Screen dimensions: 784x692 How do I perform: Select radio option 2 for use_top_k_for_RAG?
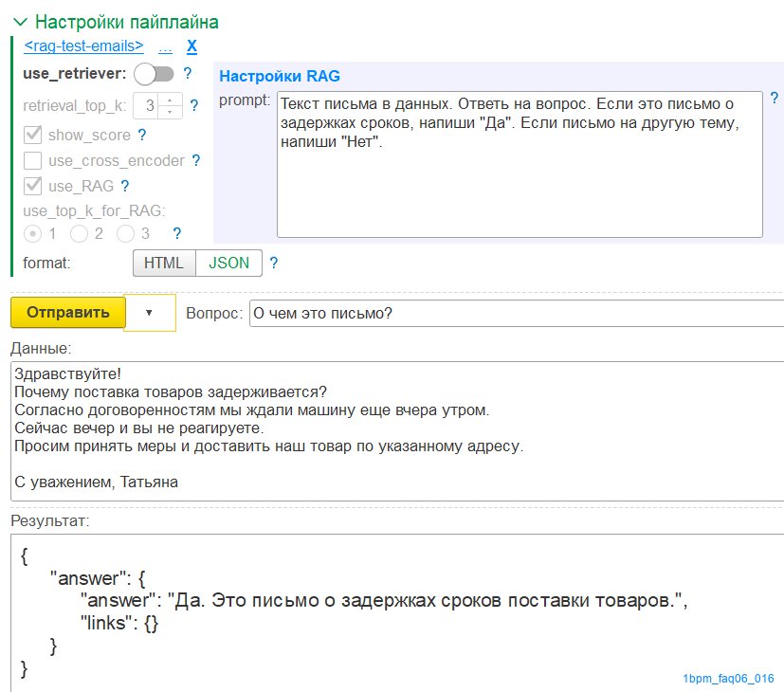point(79,233)
